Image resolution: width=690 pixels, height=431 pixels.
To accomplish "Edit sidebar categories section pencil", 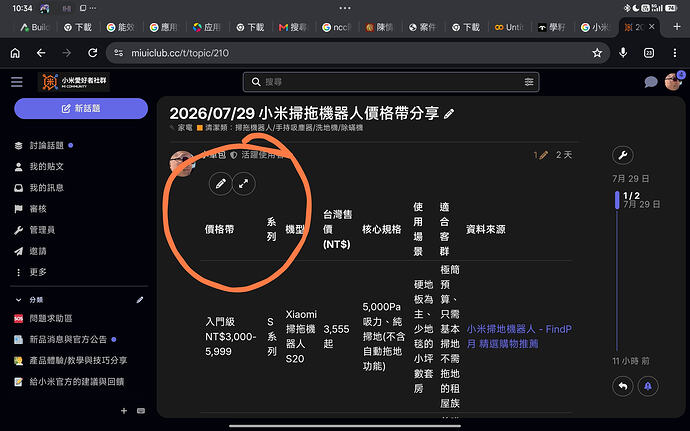I will pyautogui.click(x=139, y=300).
